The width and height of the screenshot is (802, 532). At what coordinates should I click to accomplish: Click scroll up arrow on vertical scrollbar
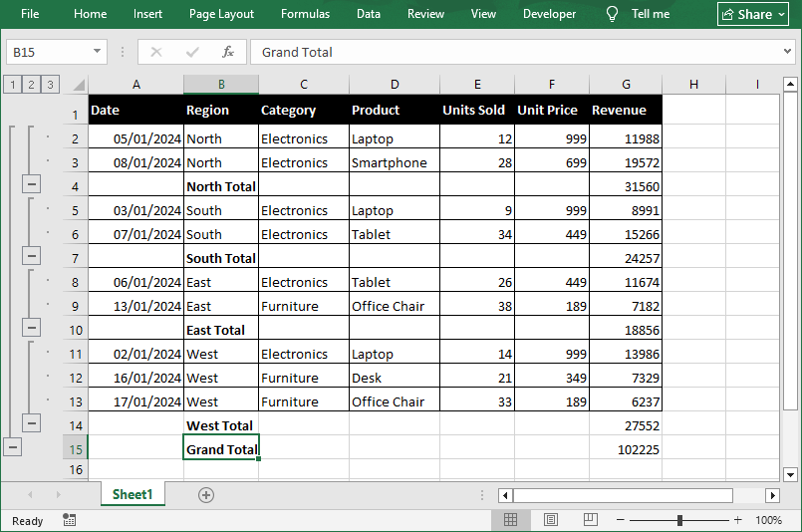point(790,84)
